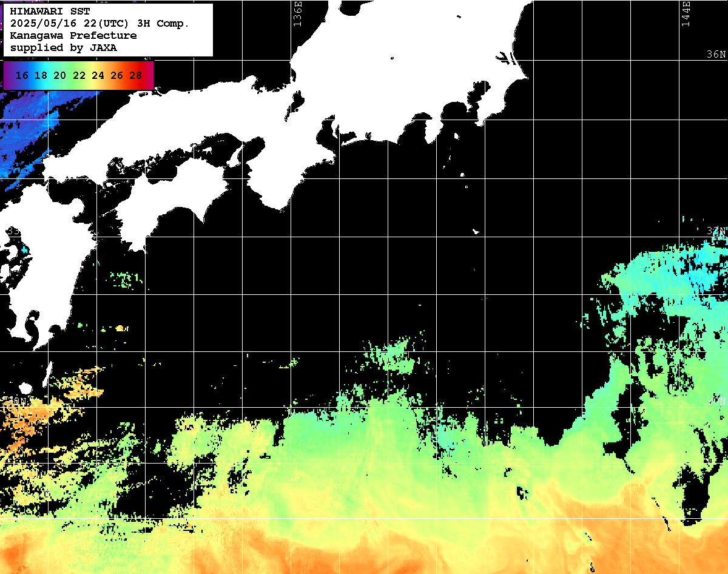Image resolution: width=728 pixels, height=574 pixels.
Task: Click the value 16 on the color scale
Action: 22,75
